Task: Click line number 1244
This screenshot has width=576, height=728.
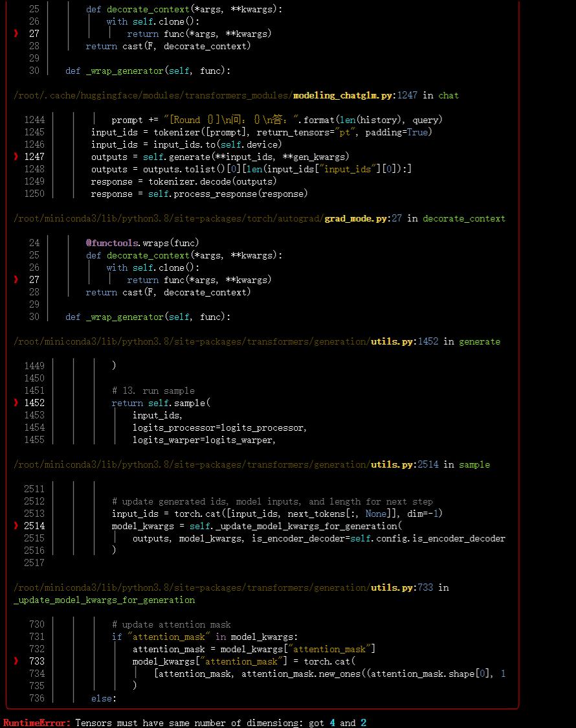Action: (34, 120)
